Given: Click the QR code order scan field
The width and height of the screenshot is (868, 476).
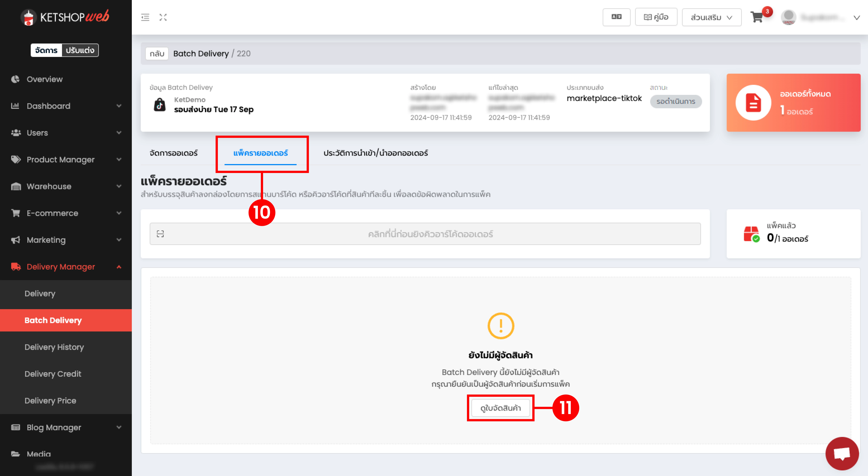Looking at the screenshot, I should click(x=425, y=234).
